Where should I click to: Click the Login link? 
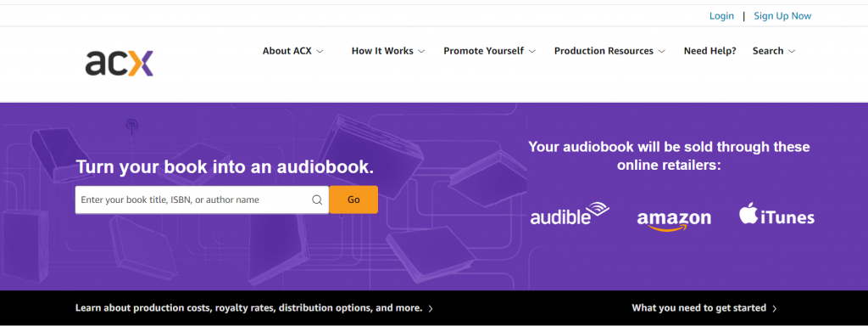click(721, 16)
